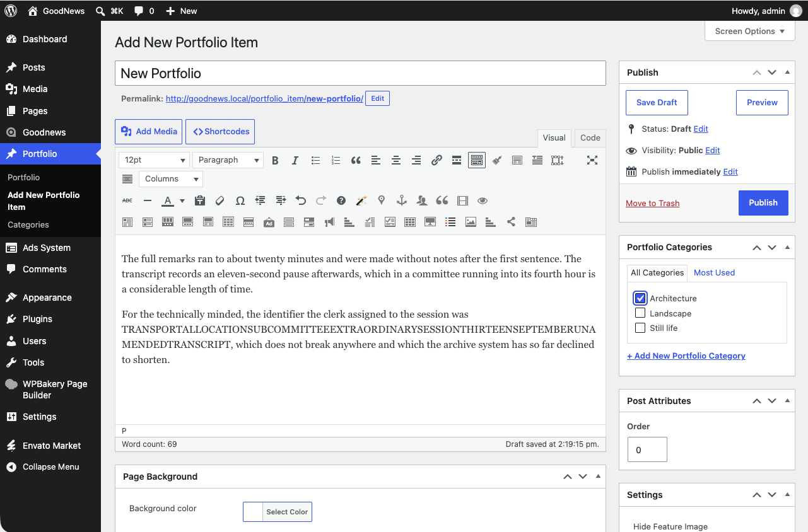Edit the permalink
Image resolution: width=808 pixels, height=532 pixels.
(377, 98)
